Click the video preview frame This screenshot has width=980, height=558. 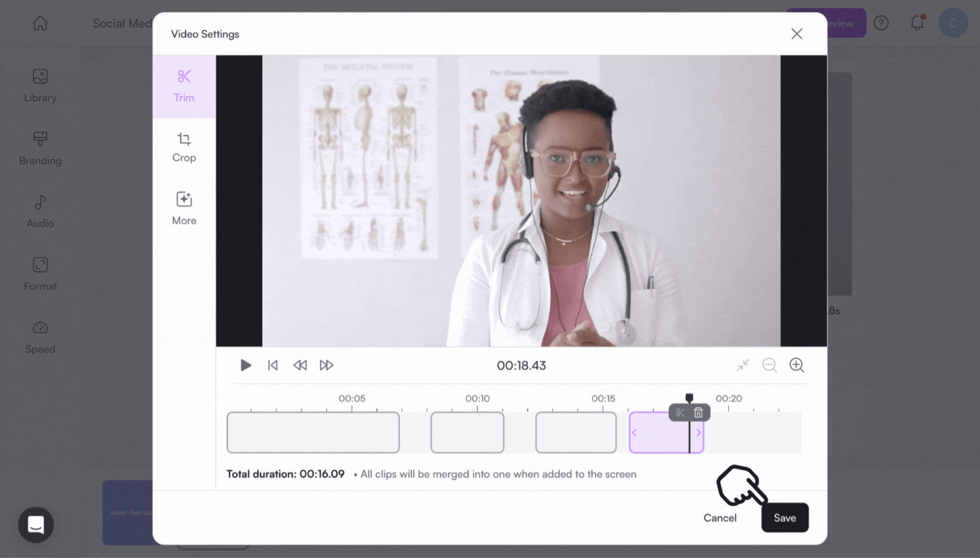coord(521,201)
